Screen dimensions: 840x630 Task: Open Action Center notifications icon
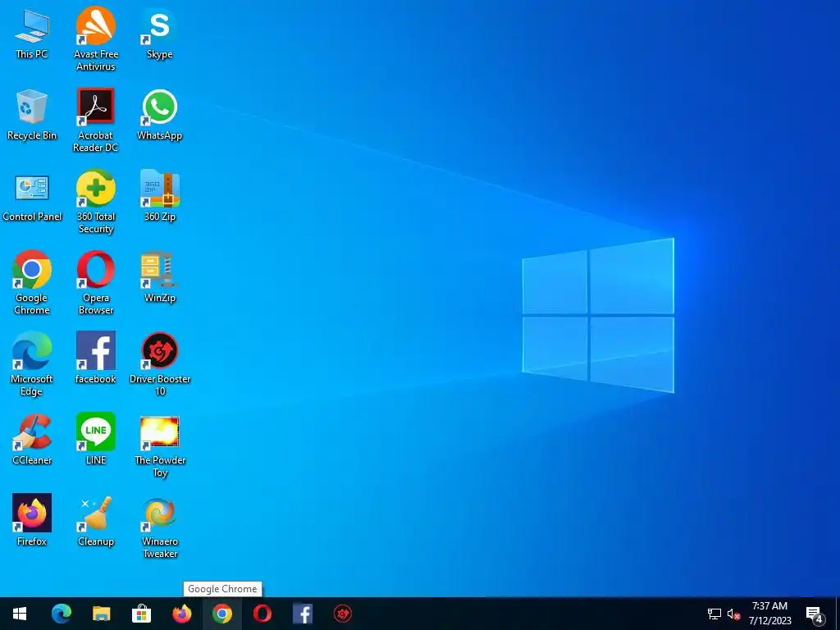click(x=815, y=615)
